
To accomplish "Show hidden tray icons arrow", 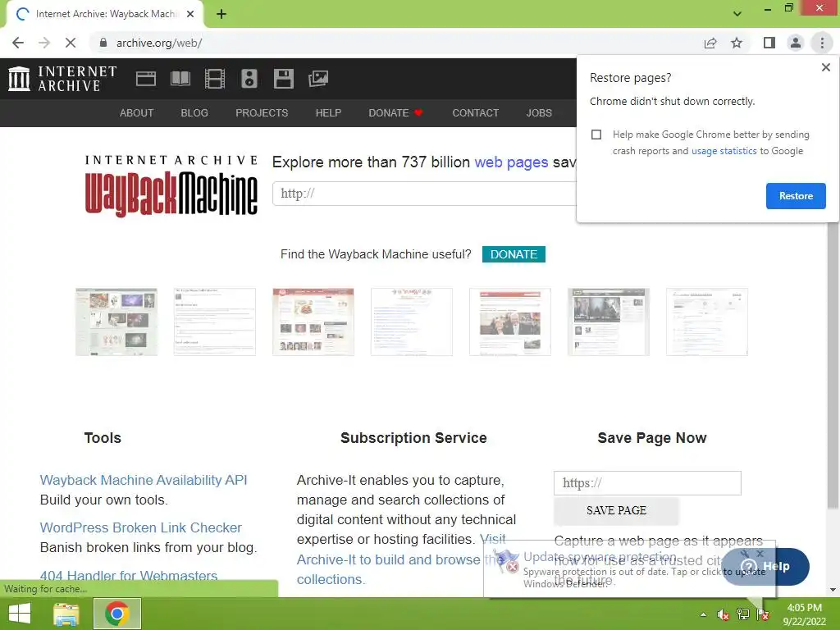I will pyautogui.click(x=703, y=614).
